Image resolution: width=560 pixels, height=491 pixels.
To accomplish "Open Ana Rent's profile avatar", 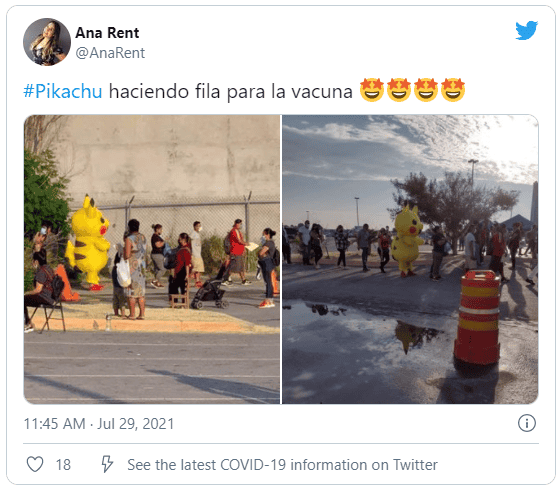I will (47, 42).
